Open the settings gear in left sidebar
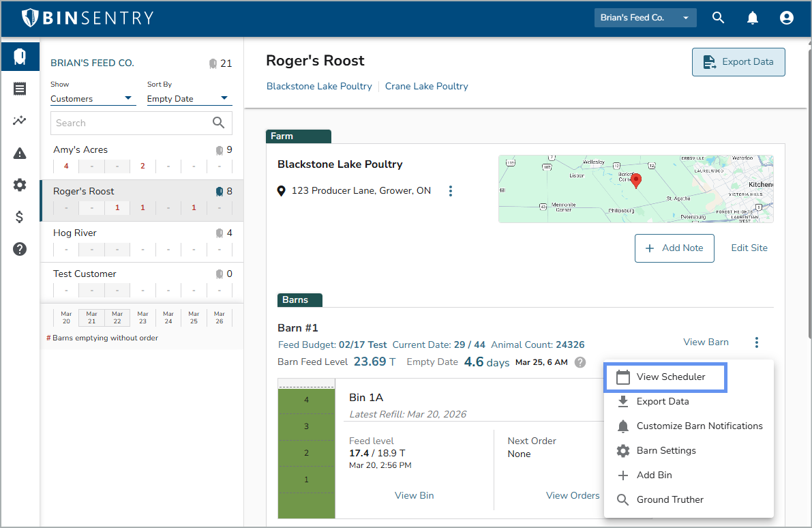Viewport: 812px width, 528px height. point(20,185)
